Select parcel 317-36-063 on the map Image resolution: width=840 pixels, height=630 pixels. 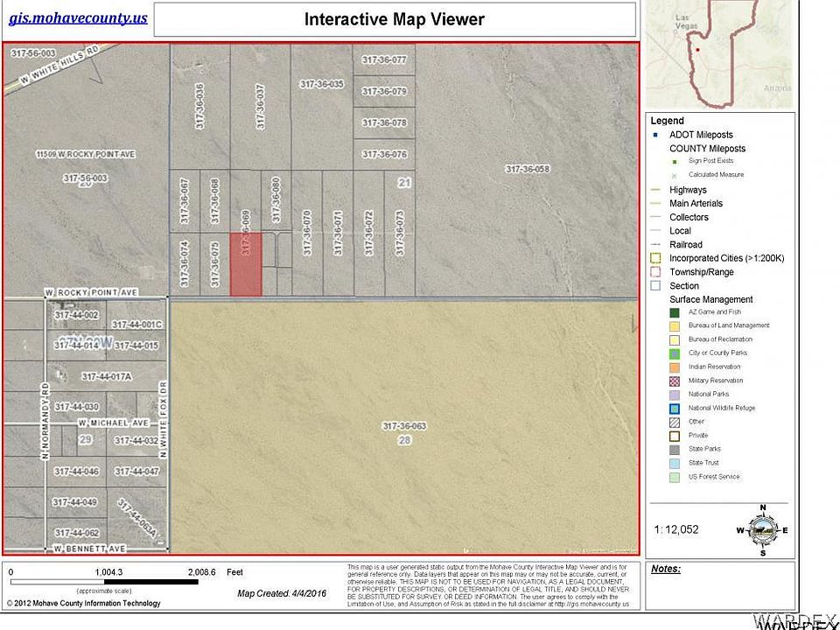tap(404, 426)
